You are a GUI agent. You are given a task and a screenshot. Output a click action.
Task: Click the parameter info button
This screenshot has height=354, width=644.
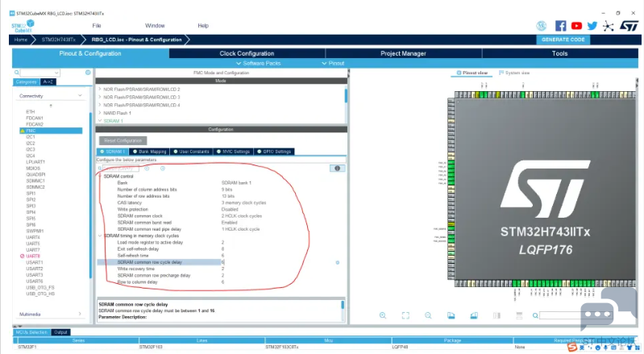pos(337,169)
